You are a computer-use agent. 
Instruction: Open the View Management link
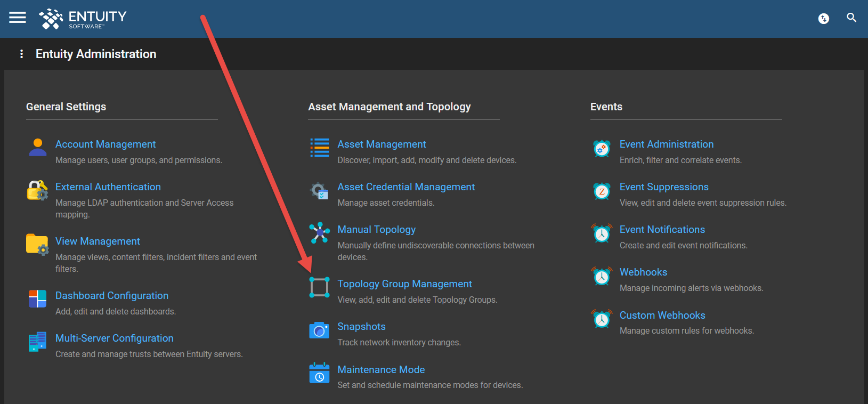pyautogui.click(x=98, y=241)
